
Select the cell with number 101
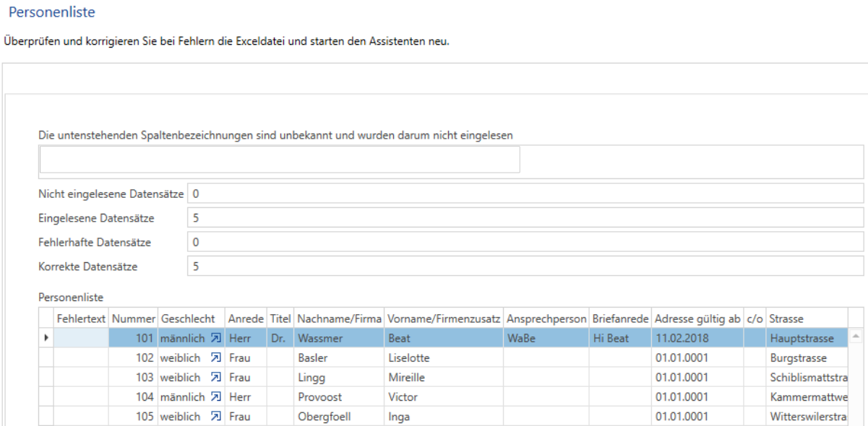[134, 338]
